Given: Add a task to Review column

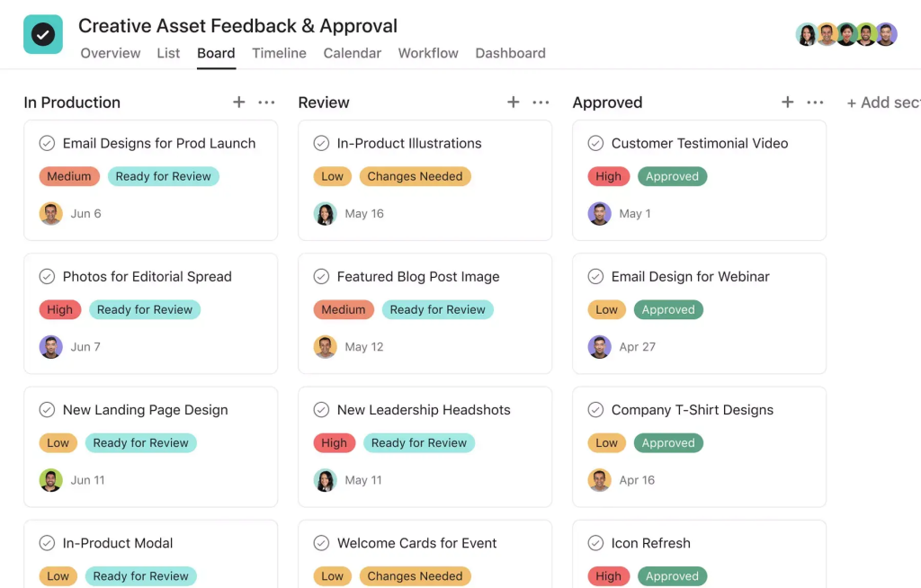Looking at the screenshot, I should coord(513,102).
